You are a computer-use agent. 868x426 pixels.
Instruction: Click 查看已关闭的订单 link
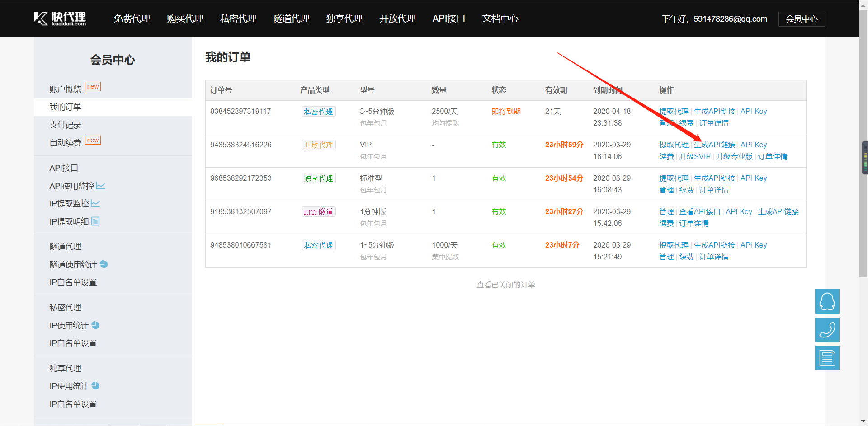(x=505, y=284)
